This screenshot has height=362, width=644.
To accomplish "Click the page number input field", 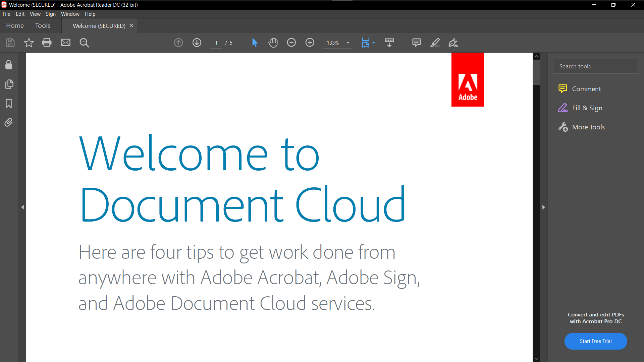I will click(x=216, y=43).
